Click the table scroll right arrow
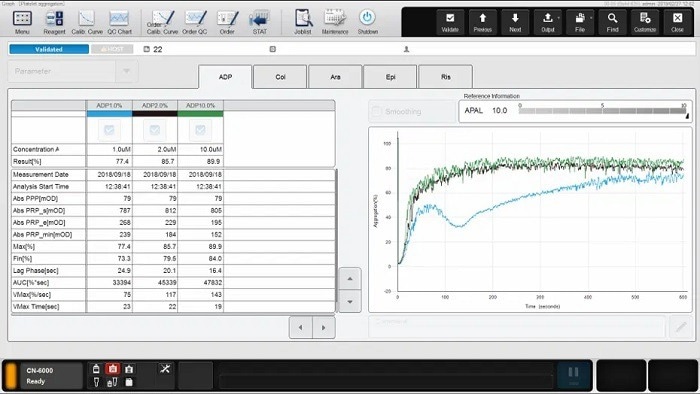 pos(324,328)
